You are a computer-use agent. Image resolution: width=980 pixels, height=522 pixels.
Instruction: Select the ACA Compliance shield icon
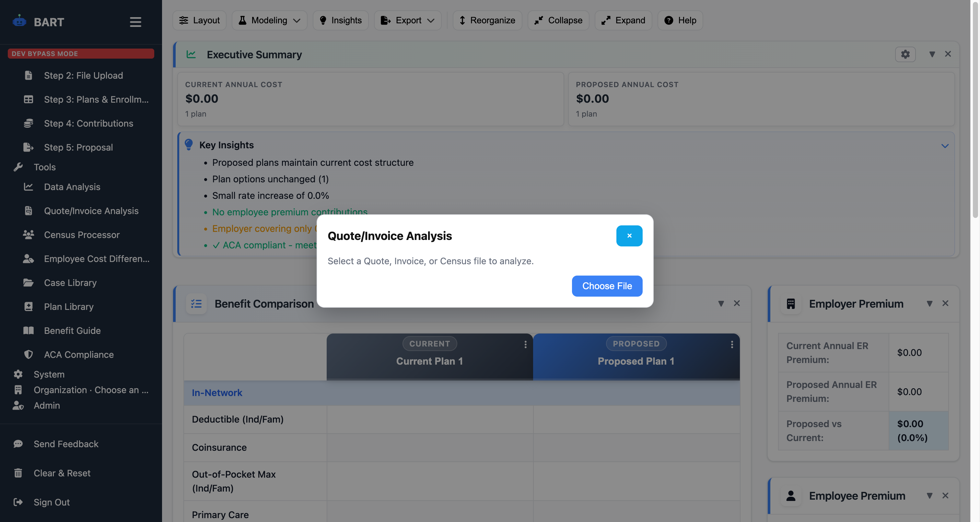(29, 354)
